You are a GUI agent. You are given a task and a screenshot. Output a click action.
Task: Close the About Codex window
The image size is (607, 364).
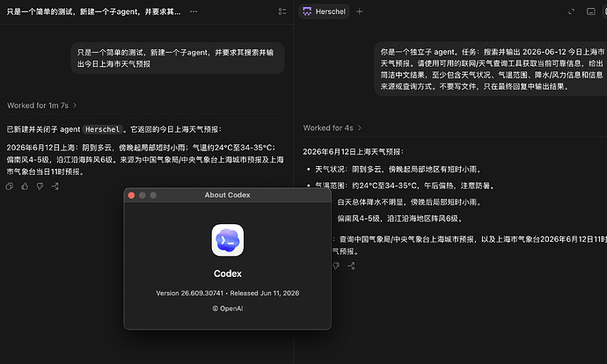131,195
